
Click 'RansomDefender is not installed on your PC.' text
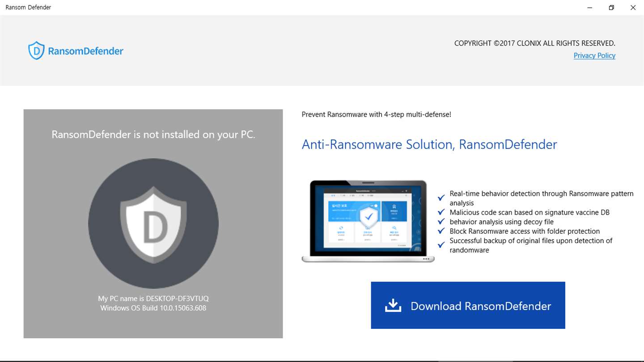click(x=153, y=135)
